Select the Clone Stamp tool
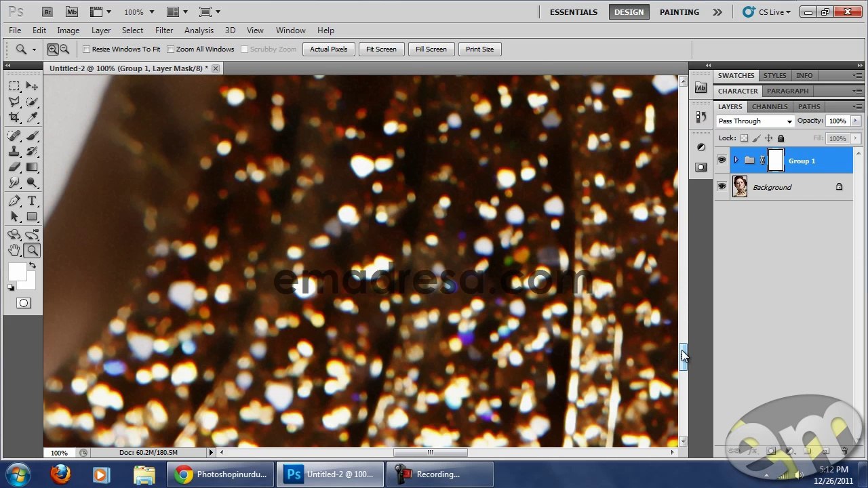 point(14,151)
